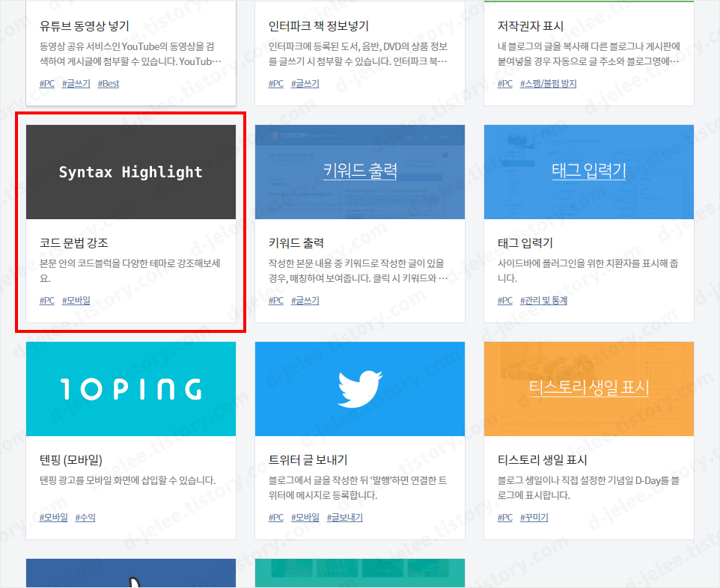720x588 pixels.
Task: Click the 10PING logo banner
Action: pos(131,388)
